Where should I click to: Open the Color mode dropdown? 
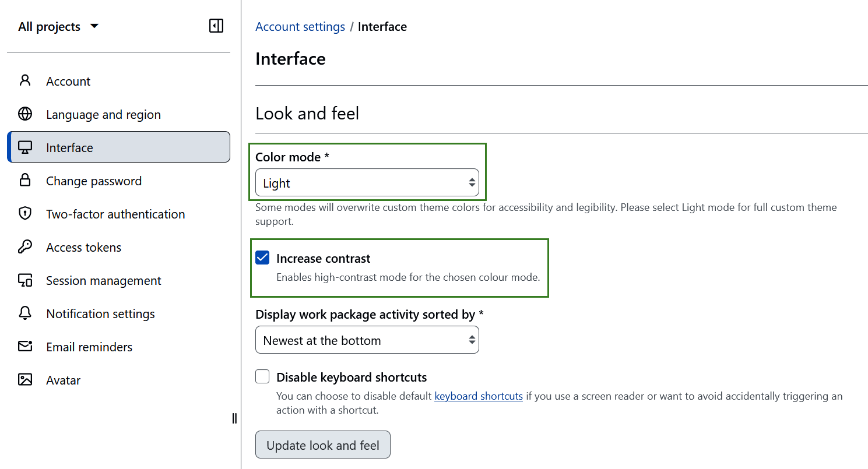[367, 182]
